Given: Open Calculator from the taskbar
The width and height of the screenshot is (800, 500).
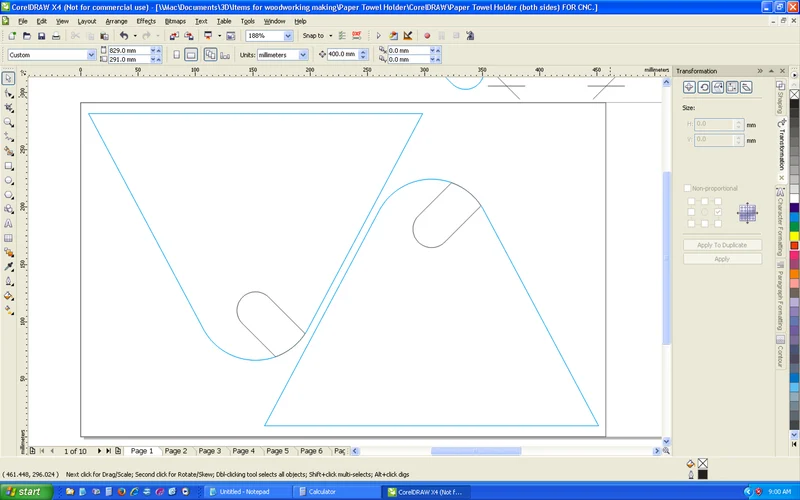Looking at the screenshot, I should coord(337,492).
